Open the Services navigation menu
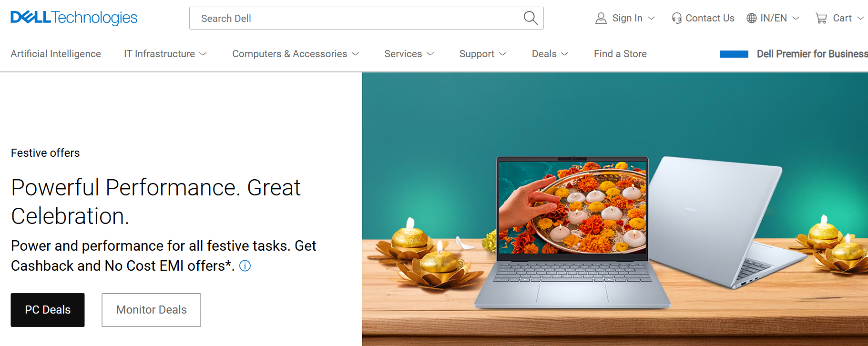The width and height of the screenshot is (868, 346). tap(409, 54)
